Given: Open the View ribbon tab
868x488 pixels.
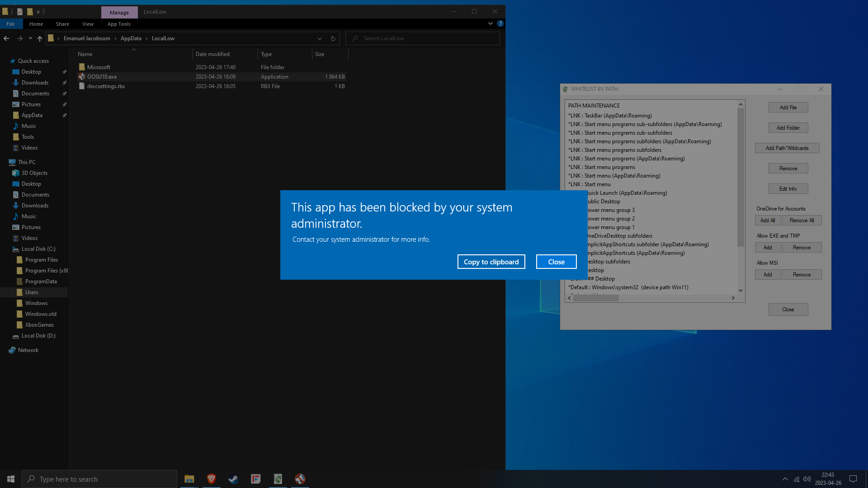Looking at the screenshot, I should pos(88,24).
